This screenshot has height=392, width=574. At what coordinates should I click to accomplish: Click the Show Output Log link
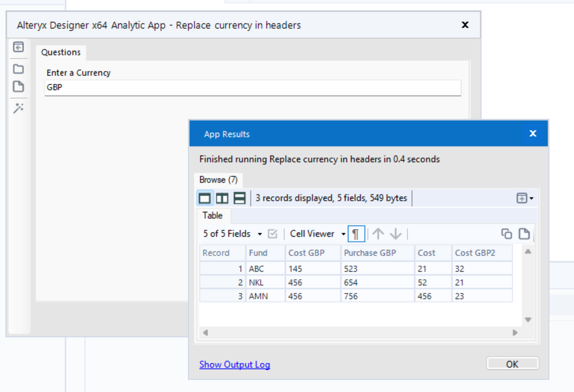pos(234,364)
